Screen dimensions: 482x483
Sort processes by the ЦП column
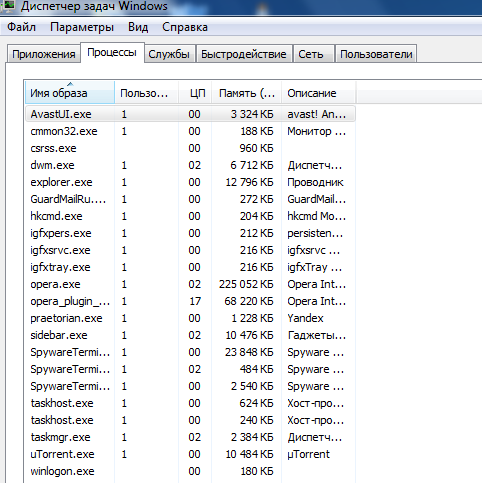[195, 92]
